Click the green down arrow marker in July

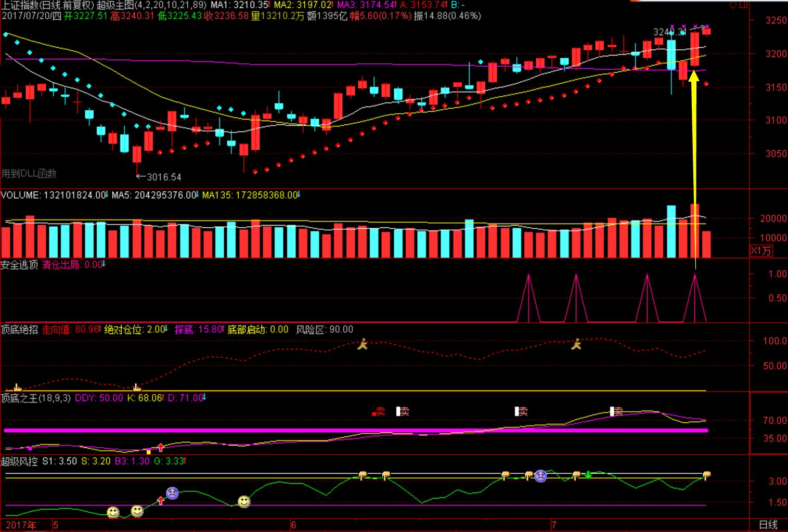tap(588, 474)
